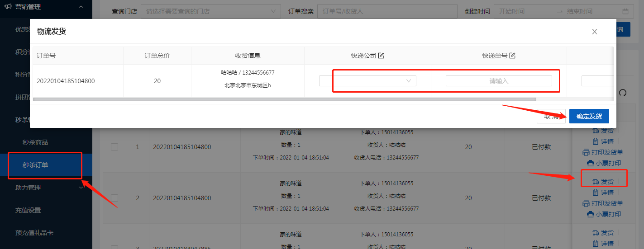
Task: Click 打印发货单 printer icon in row 1
Action: (x=586, y=152)
